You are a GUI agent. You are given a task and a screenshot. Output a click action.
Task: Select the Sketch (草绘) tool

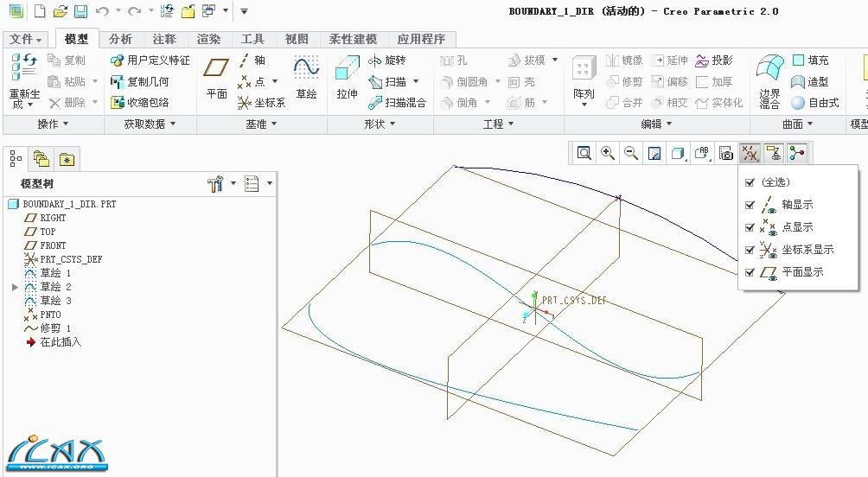pyautogui.click(x=306, y=73)
